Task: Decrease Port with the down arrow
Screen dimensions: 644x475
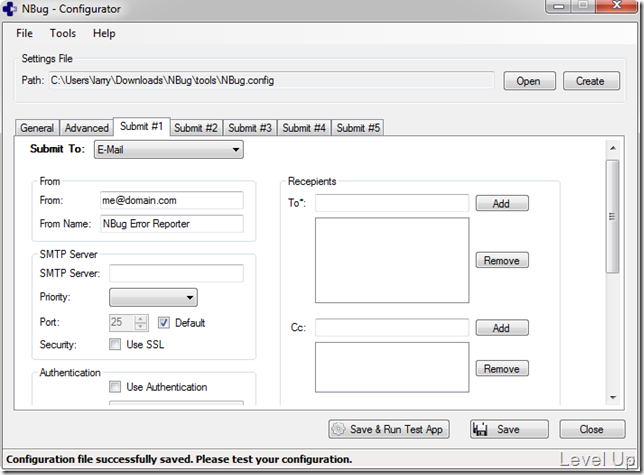Action: [140, 326]
